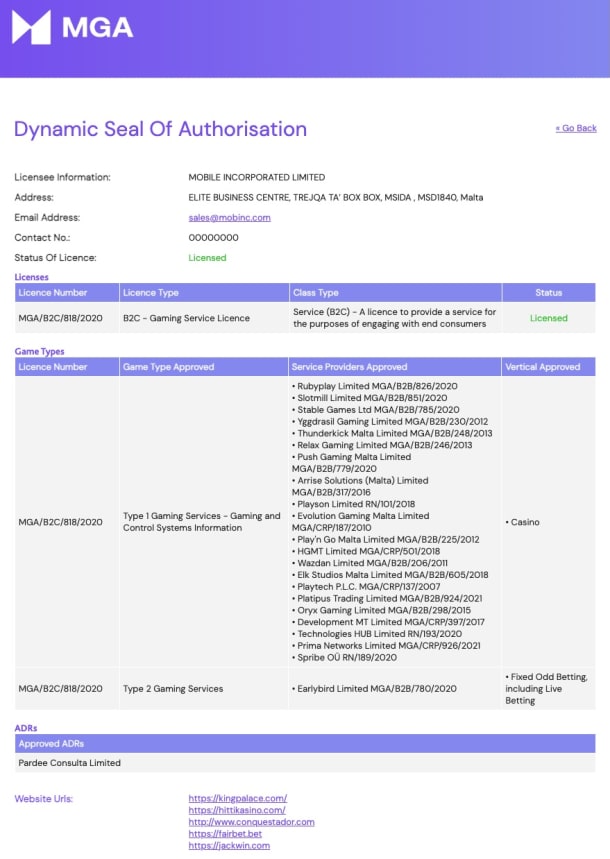
Task: Click the Game Types section label
Action: [x=39, y=352]
